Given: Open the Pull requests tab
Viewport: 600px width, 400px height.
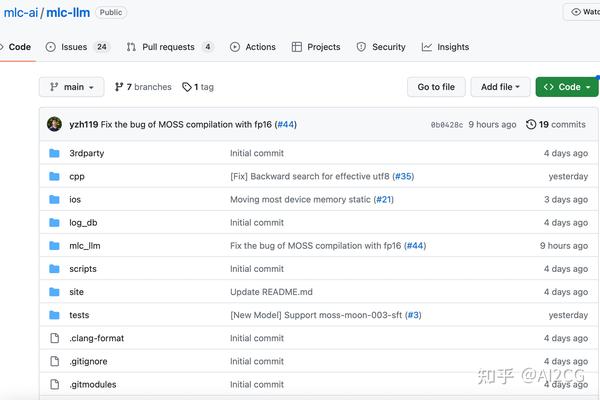Looking at the screenshot, I should [x=170, y=47].
